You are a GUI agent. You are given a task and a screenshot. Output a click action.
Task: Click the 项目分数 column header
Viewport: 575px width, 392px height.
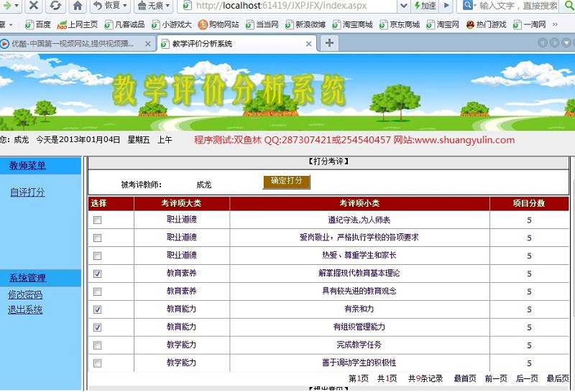click(529, 203)
